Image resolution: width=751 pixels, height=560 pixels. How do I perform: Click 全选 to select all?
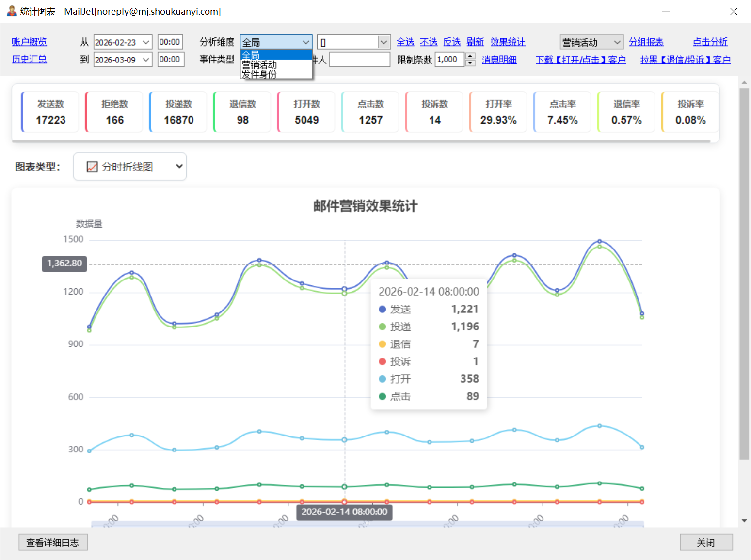tap(405, 42)
